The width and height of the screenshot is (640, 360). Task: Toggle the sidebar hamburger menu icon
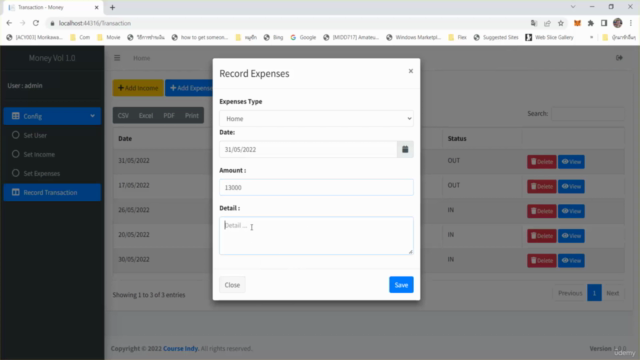[x=117, y=58]
